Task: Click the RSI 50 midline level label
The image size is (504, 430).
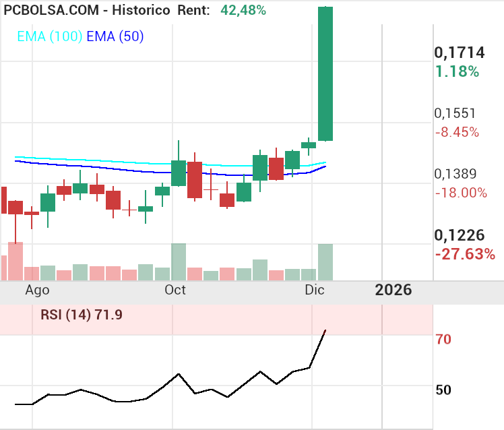Action: [x=443, y=390]
